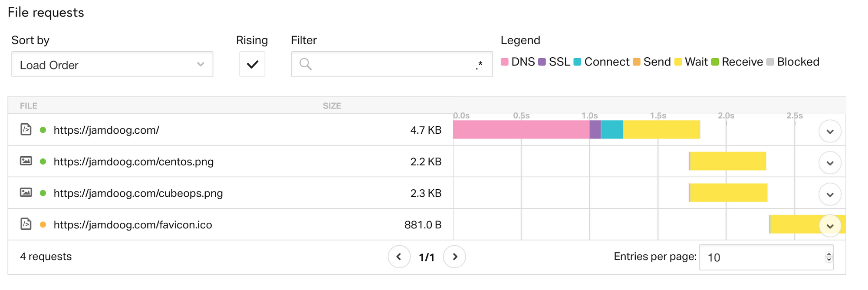This screenshot has width=868, height=290.
Task: Click the SIZE column header
Action: point(332,106)
